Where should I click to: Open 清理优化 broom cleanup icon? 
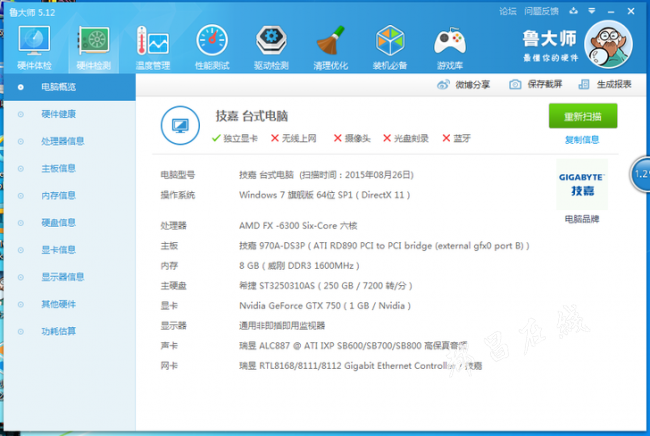pos(330,47)
